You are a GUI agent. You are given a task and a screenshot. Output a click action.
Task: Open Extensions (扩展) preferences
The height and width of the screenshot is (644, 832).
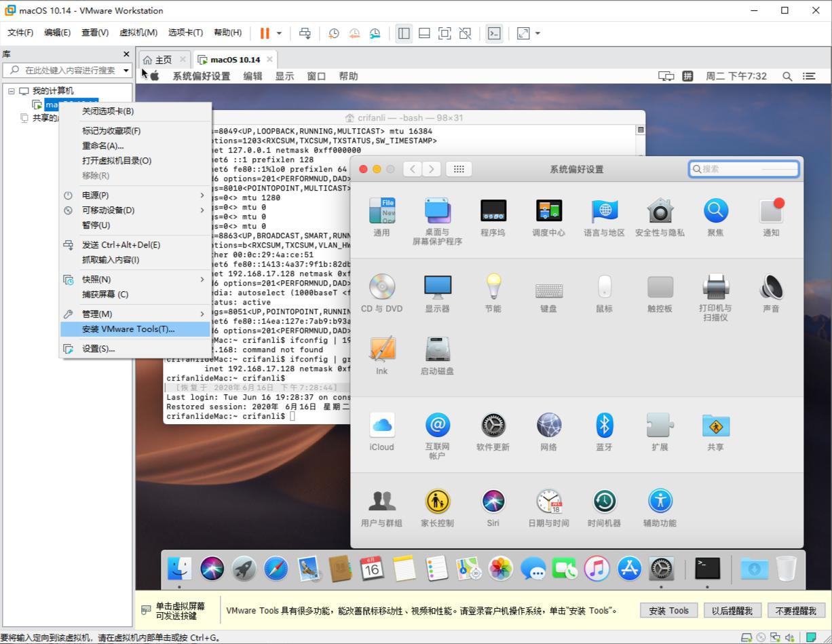click(660, 425)
